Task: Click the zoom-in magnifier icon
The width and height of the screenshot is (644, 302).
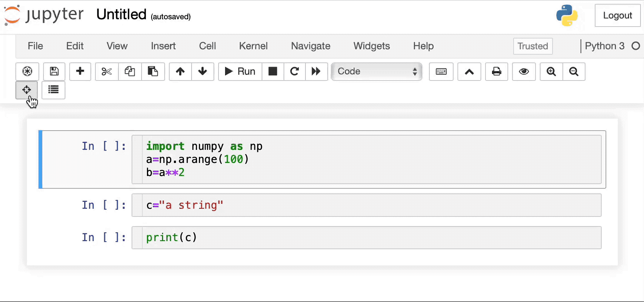Action: pos(551,71)
